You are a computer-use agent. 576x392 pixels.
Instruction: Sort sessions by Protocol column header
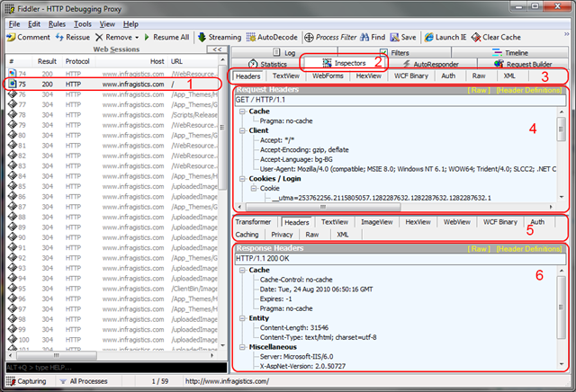[x=78, y=61]
